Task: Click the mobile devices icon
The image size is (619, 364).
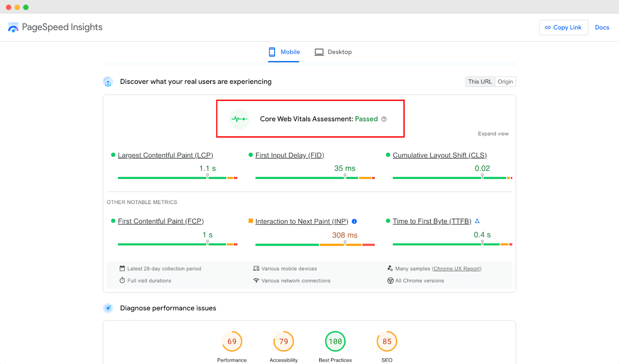Action: (x=256, y=268)
